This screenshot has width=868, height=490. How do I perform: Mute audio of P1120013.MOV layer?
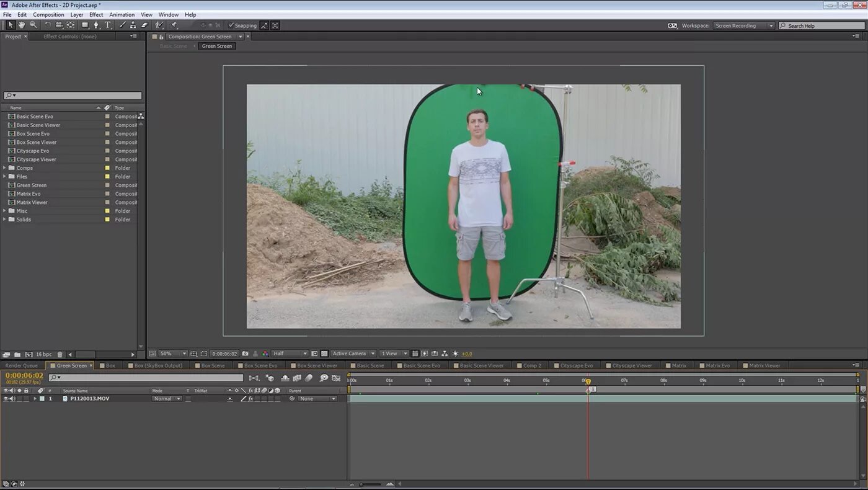12,399
